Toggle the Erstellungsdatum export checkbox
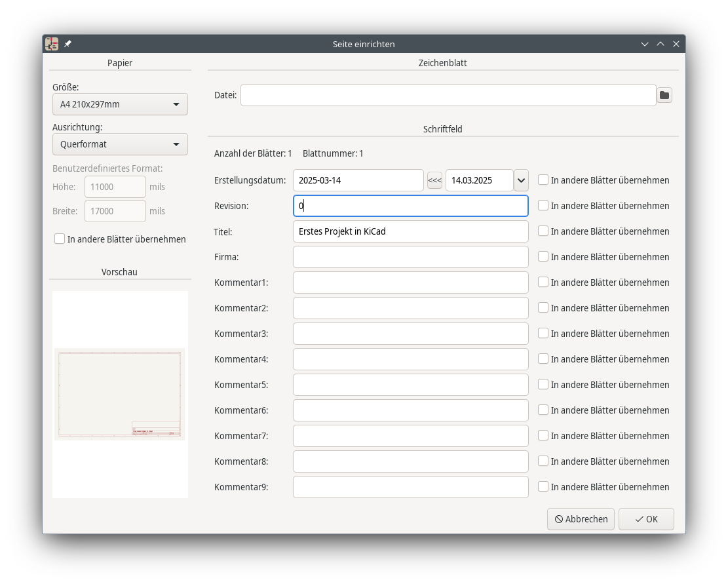This screenshot has height=584, width=728. (543, 180)
